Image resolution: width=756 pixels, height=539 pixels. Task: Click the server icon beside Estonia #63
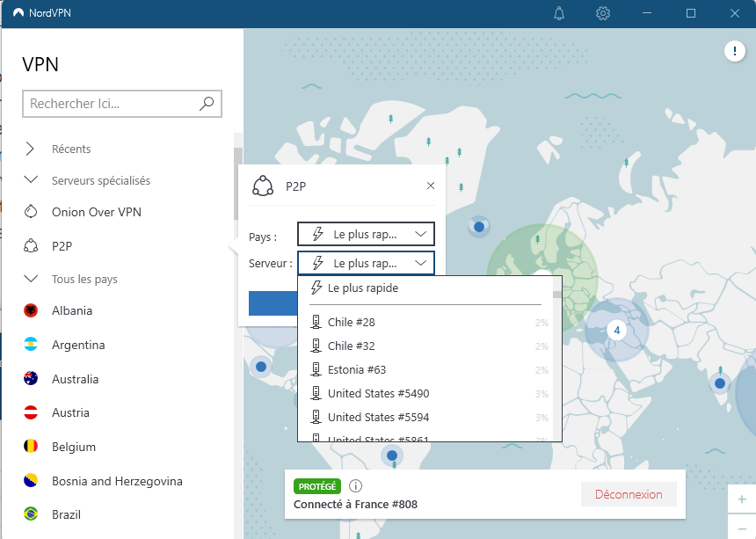[316, 370]
